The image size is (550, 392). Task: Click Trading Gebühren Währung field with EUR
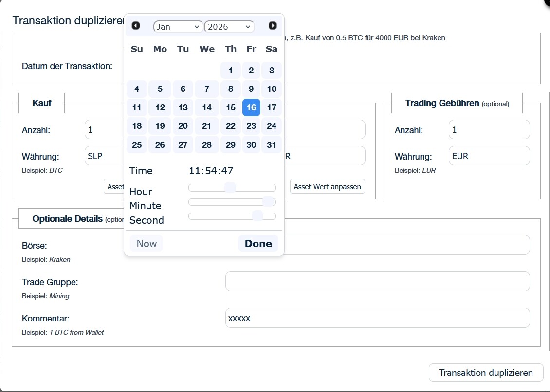pyautogui.click(x=489, y=156)
